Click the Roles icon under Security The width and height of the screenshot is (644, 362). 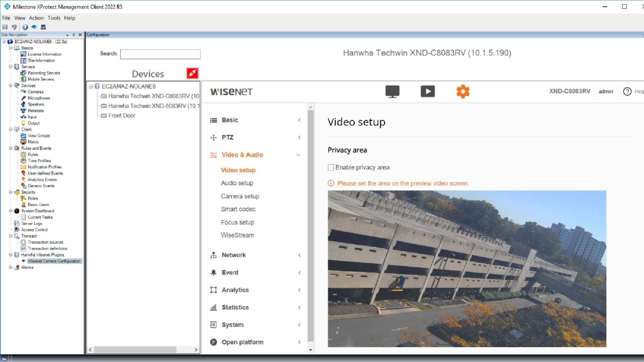pyautogui.click(x=23, y=198)
